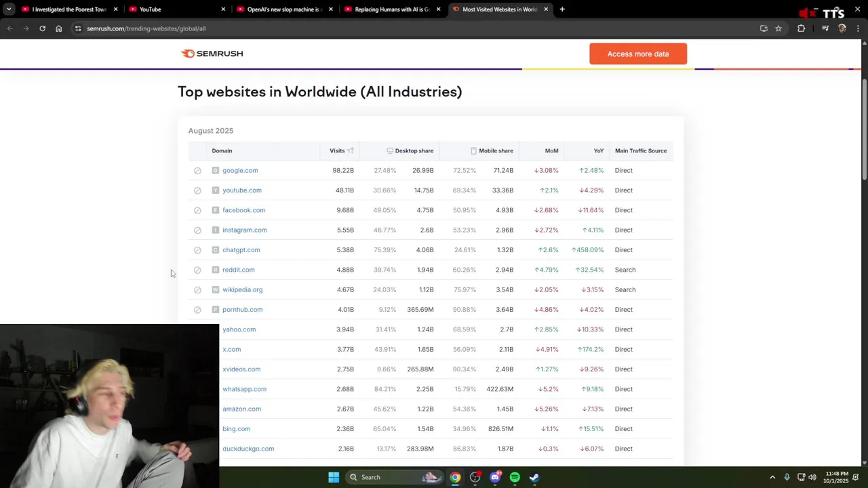The height and width of the screenshot is (488, 868).
Task: Click the block icon beside google.com
Action: click(197, 171)
